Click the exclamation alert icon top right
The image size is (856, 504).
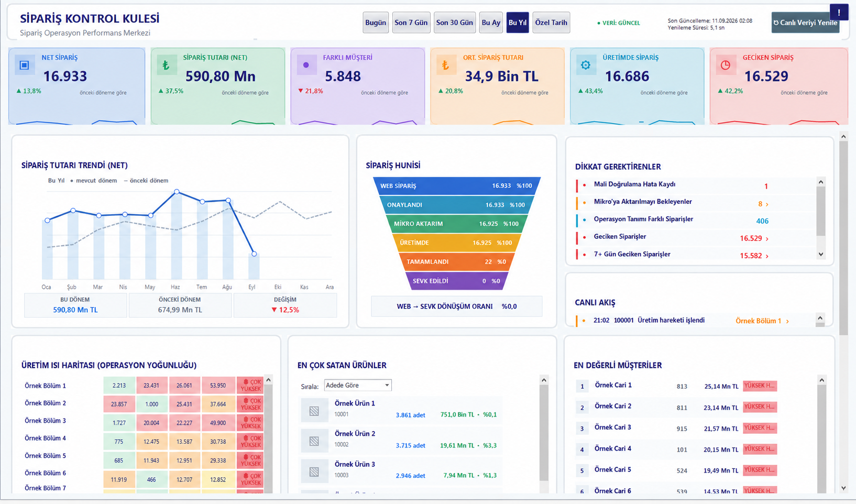839,12
